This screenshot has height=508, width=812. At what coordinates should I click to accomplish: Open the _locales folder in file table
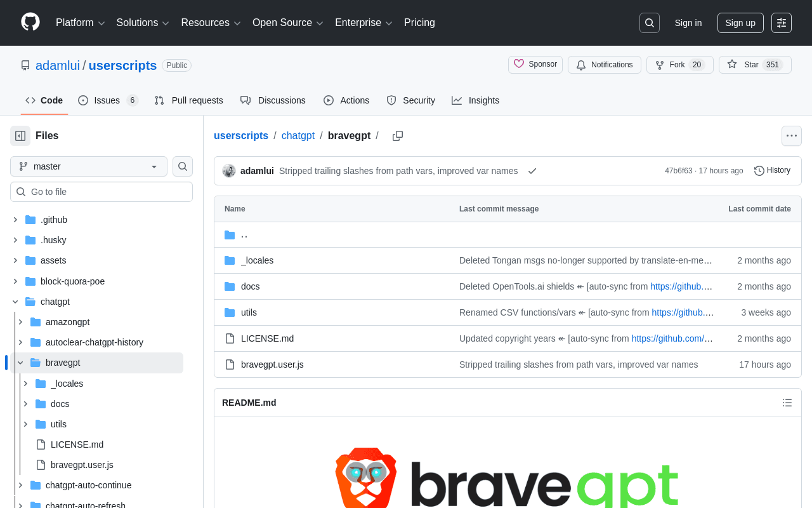click(257, 260)
